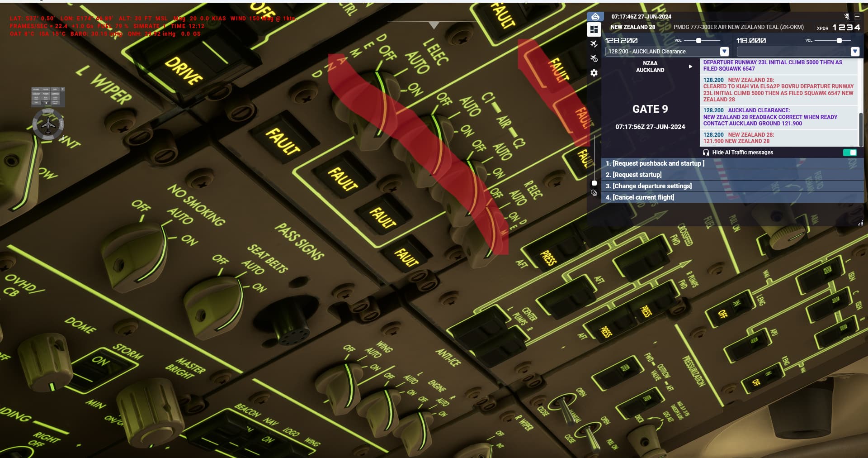Click the NEW ZEALAND 28 callsign header
This screenshot has height=458, width=868.
pyautogui.click(x=632, y=27)
